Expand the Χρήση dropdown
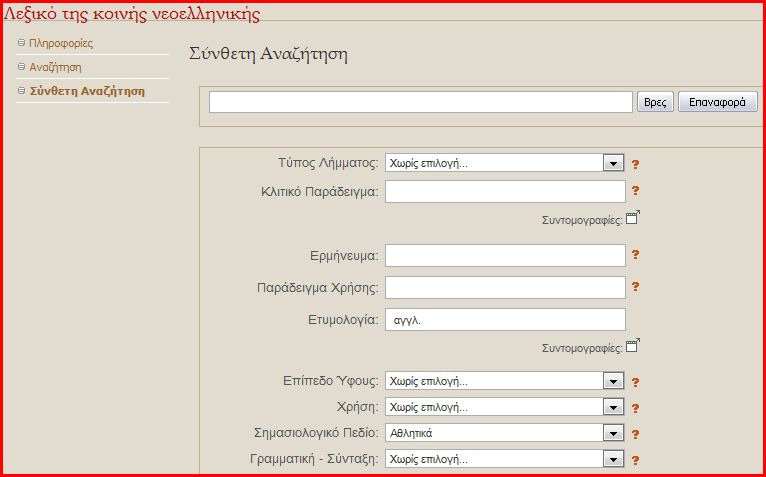This screenshot has height=477, width=766. [x=613, y=407]
